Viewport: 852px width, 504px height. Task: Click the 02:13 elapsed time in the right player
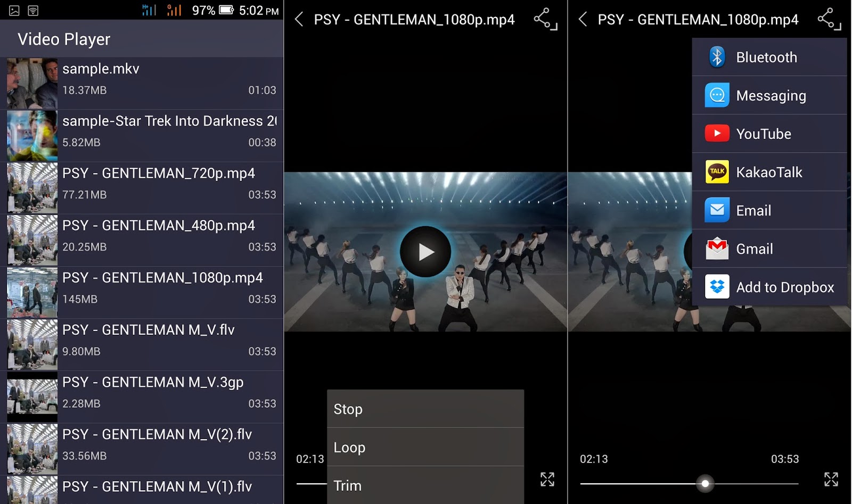point(594,459)
